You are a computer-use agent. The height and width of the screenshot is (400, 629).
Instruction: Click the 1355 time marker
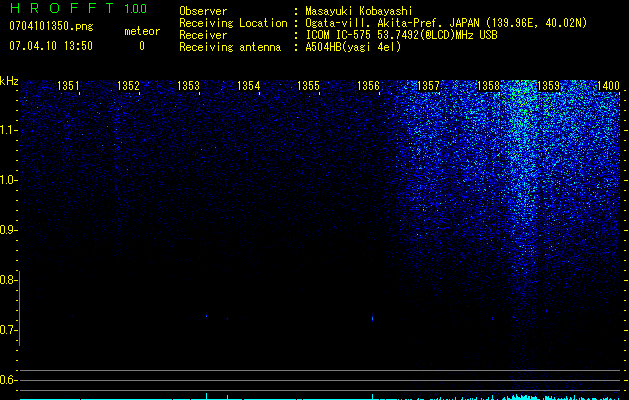click(x=308, y=86)
